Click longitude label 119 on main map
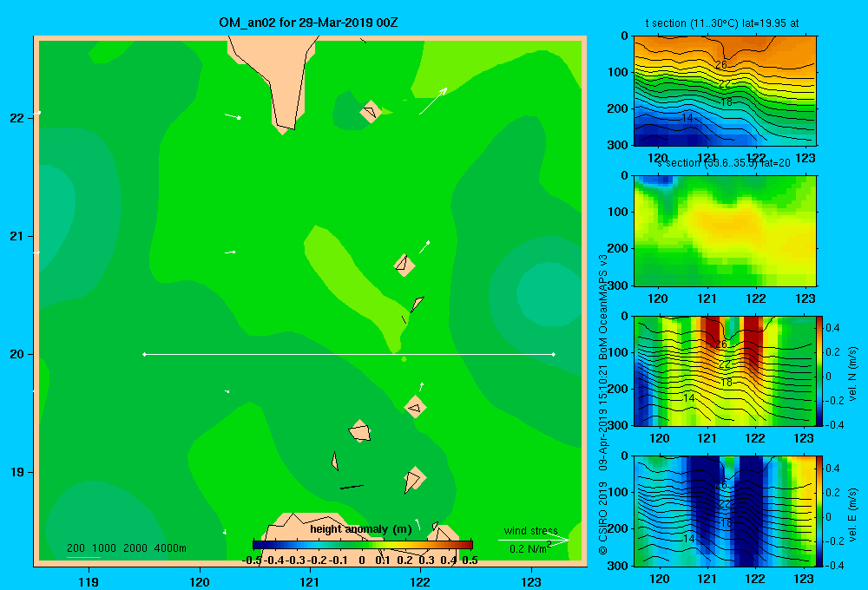Viewport: 868px width, 590px height. [x=89, y=582]
